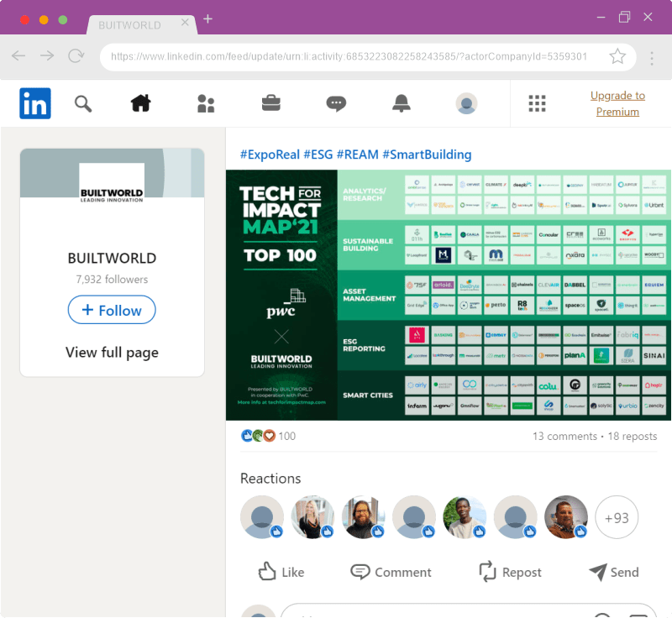The height and width of the screenshot is (618, 672).
Task: Click Upgrade to Premium link
Action: (617, 103)
